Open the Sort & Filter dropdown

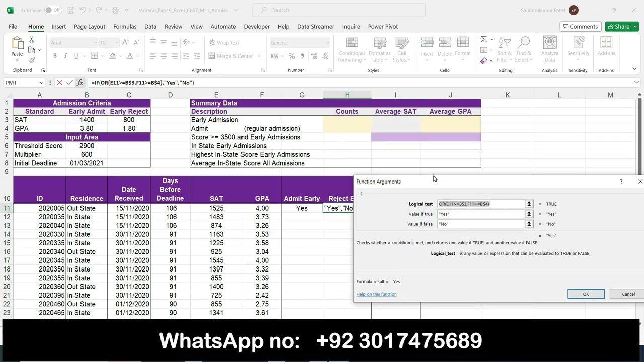[505, 49]
